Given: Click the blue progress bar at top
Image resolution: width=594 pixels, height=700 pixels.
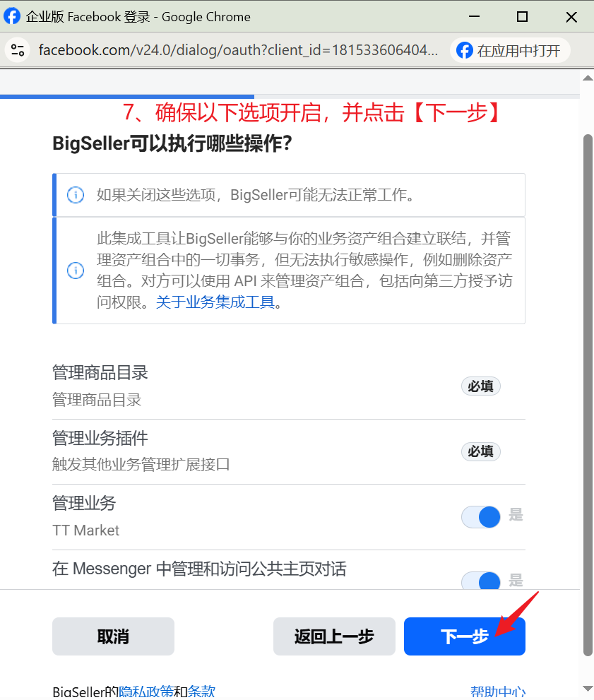Looking at the screenshot, I should click(127, 97).
